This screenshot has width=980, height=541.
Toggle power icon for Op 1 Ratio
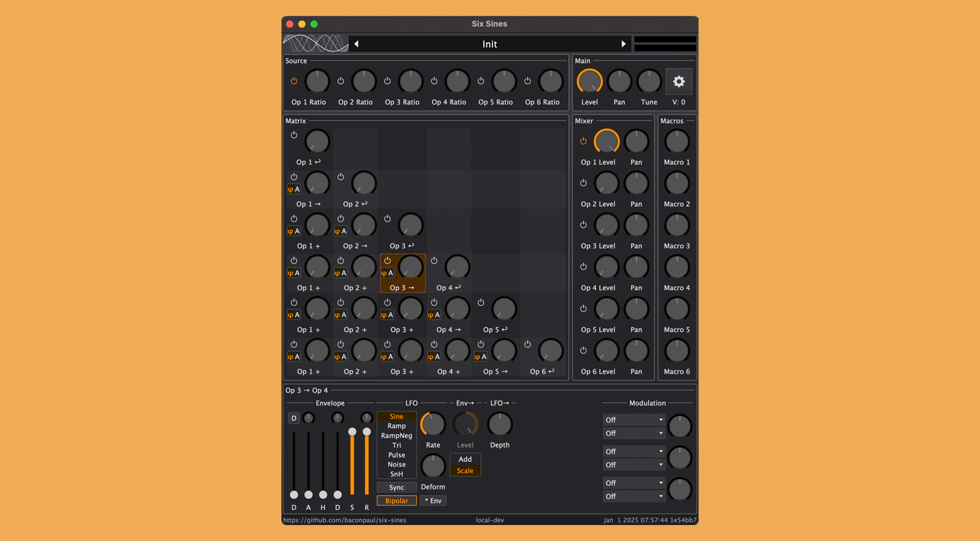(294, 81)
